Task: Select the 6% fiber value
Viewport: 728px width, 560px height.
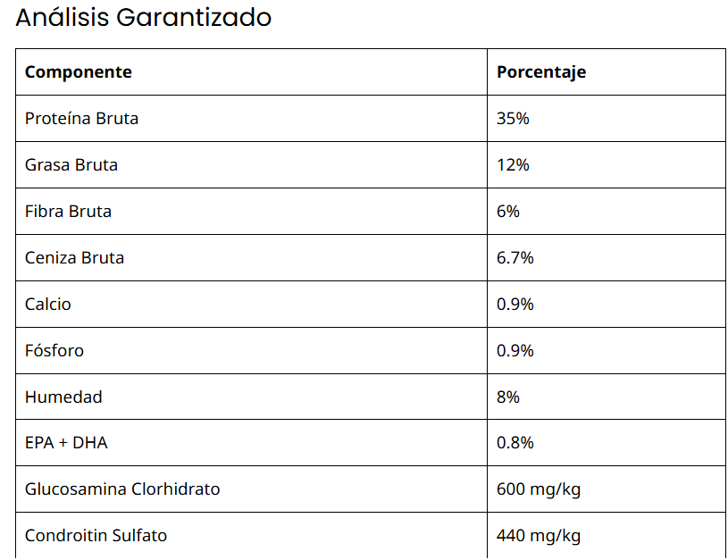Action: pyautogui.click(x=508, y=212)
